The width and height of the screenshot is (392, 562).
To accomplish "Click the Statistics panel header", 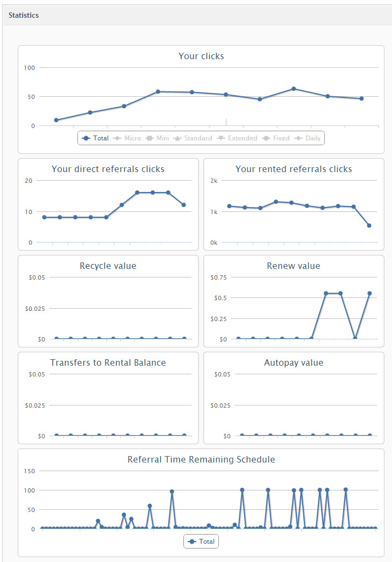I will pyautogui.click(x=24, y=15).
